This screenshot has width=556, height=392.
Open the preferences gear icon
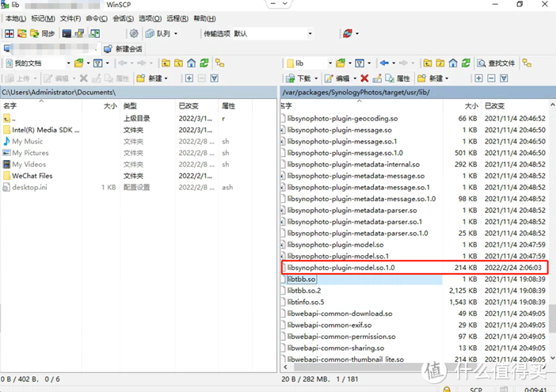tap(134, 34)
